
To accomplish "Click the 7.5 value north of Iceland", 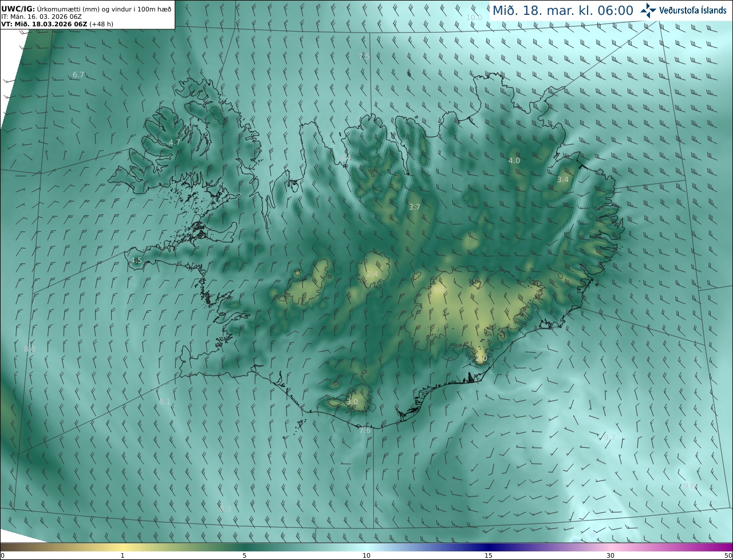I will pyautogui.click(x=364, y=56).
